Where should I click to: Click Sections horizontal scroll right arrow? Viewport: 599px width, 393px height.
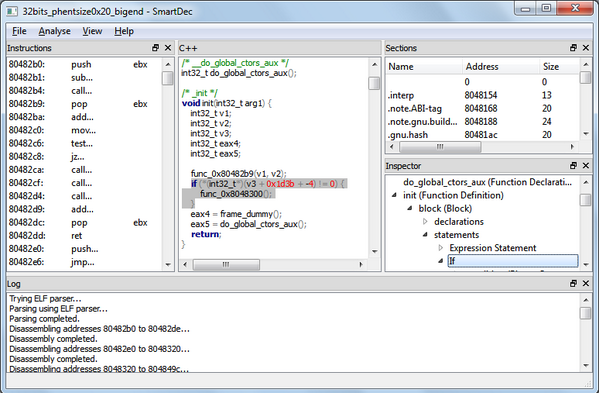point(572,146)
